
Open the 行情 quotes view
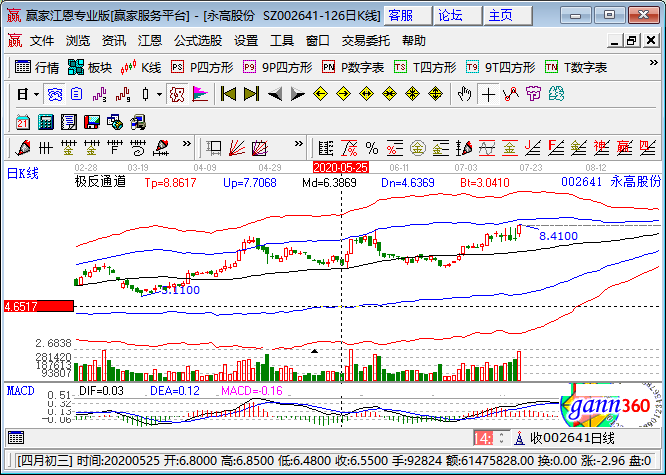(x=37, y=67)
